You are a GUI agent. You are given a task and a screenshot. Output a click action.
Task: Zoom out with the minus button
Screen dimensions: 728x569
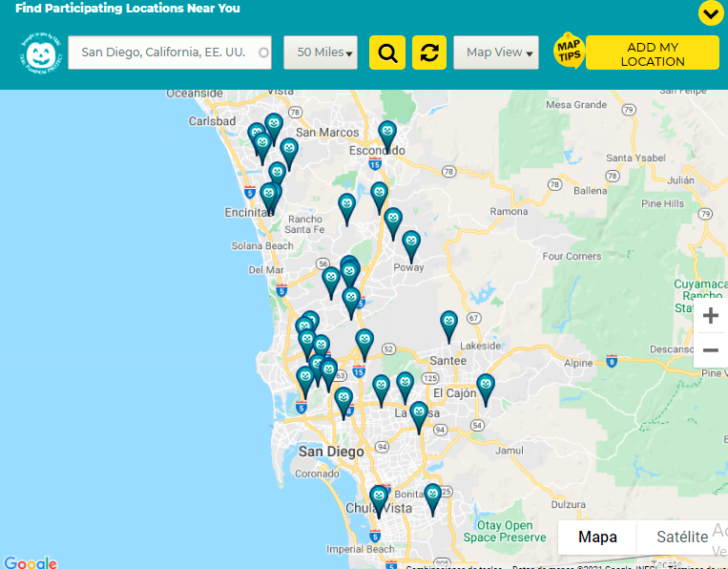pyautogui.click(x=711, y=350)
